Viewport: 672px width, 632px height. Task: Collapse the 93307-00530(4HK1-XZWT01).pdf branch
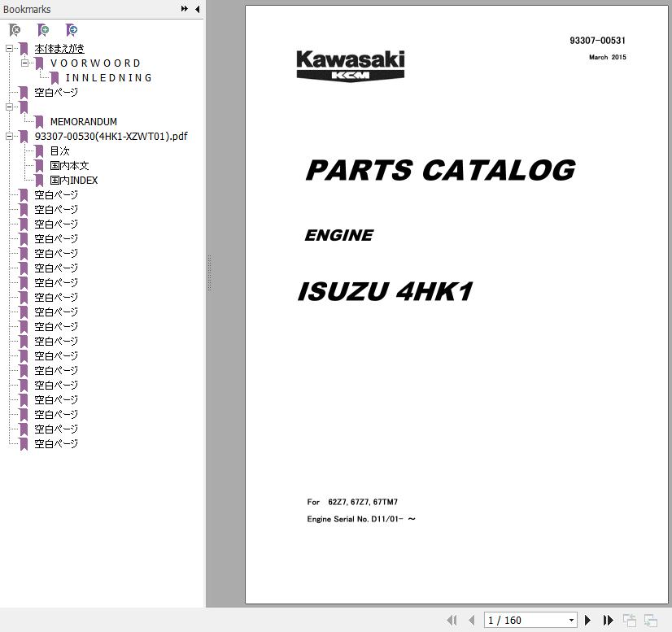9,137
